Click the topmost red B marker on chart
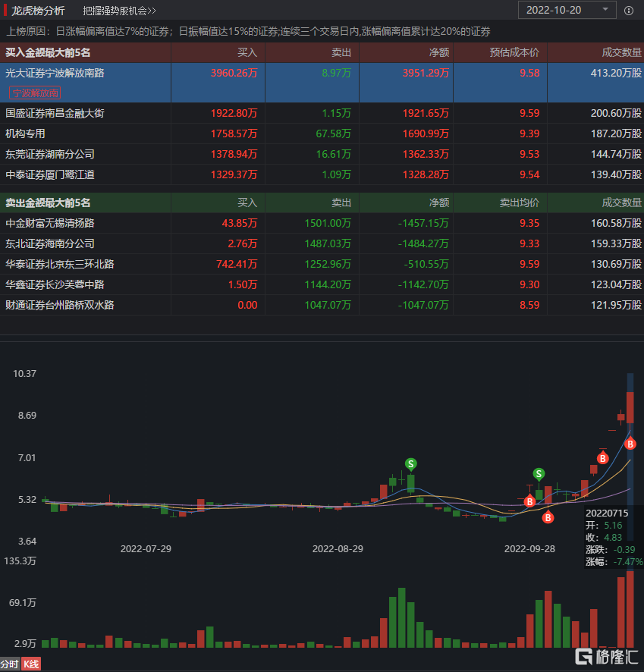The width and height of the screenshot is (644, 672). 630,444
